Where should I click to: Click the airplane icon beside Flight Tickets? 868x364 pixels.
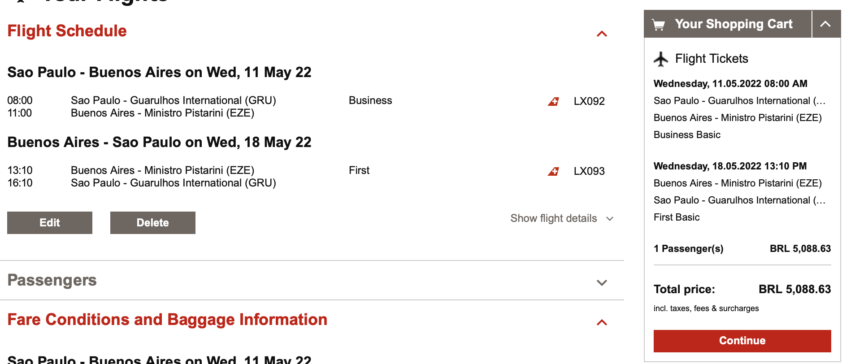[x=661, y=59]
